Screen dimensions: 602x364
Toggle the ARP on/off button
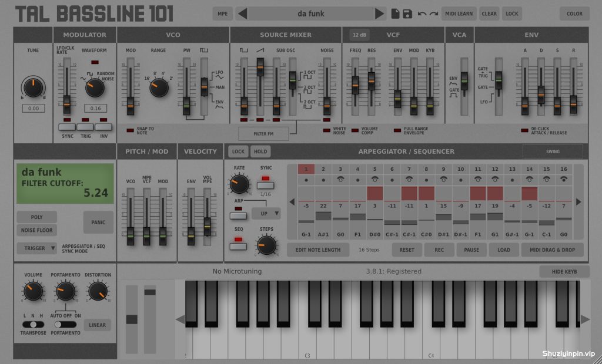pyautogui.click(x=238, y=215)
